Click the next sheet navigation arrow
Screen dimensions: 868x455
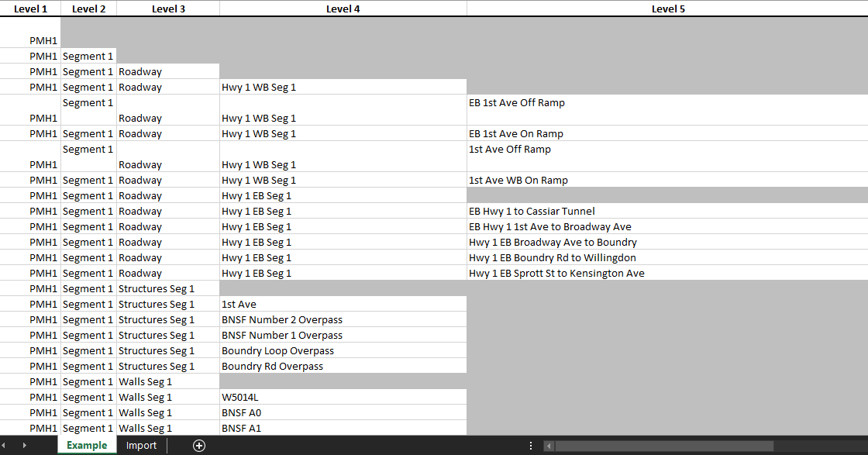click(x=24, y=446)
